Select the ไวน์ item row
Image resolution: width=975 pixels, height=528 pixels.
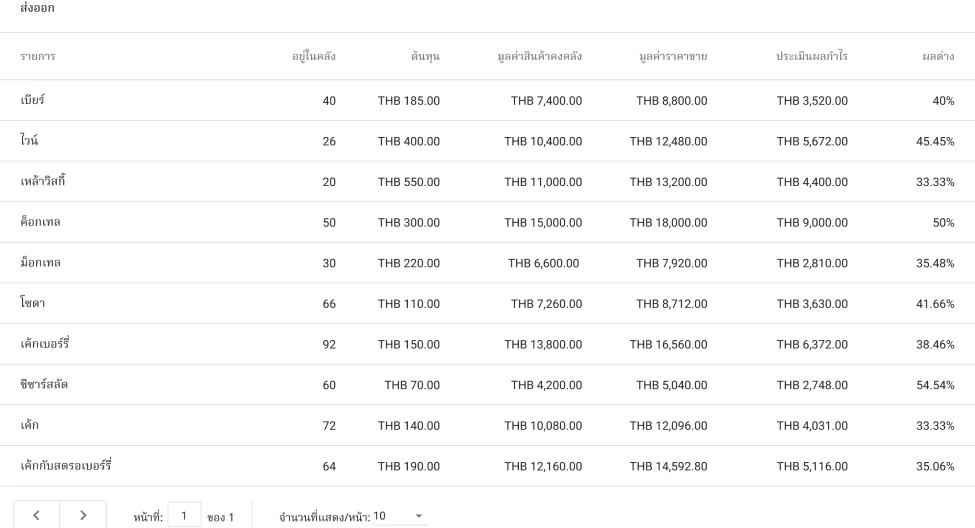pos(30,141)
